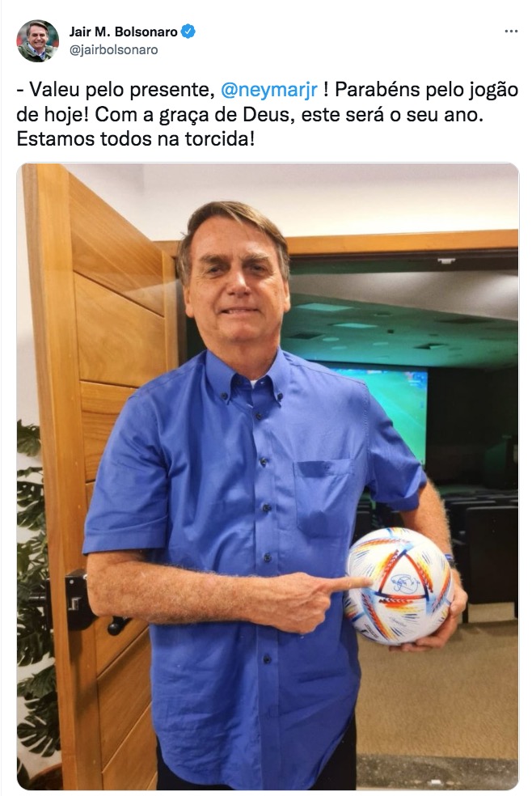This screenshot has width=532, height=796.
Task: Open the tweet's attached photo
Action: [x=268, y=476]
